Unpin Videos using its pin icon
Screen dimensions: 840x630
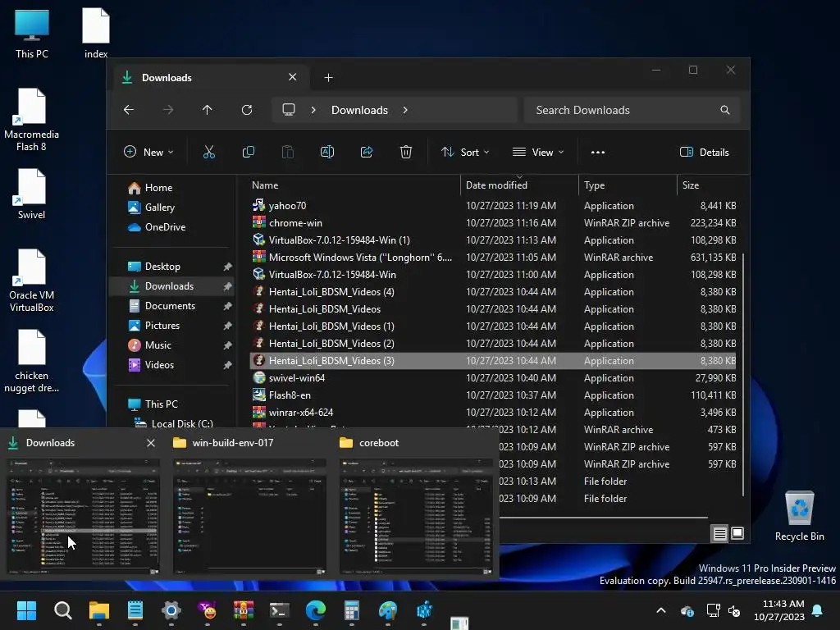click(228, 365)
